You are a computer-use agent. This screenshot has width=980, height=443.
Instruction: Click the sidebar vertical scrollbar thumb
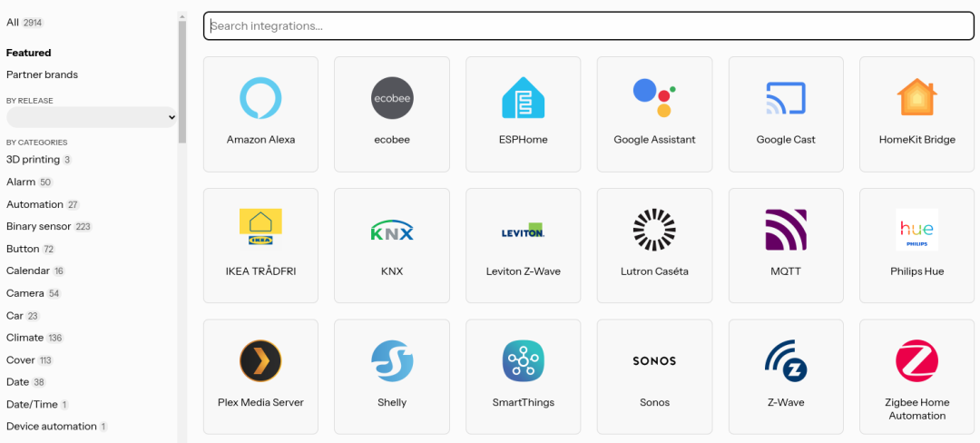[181, 81]
